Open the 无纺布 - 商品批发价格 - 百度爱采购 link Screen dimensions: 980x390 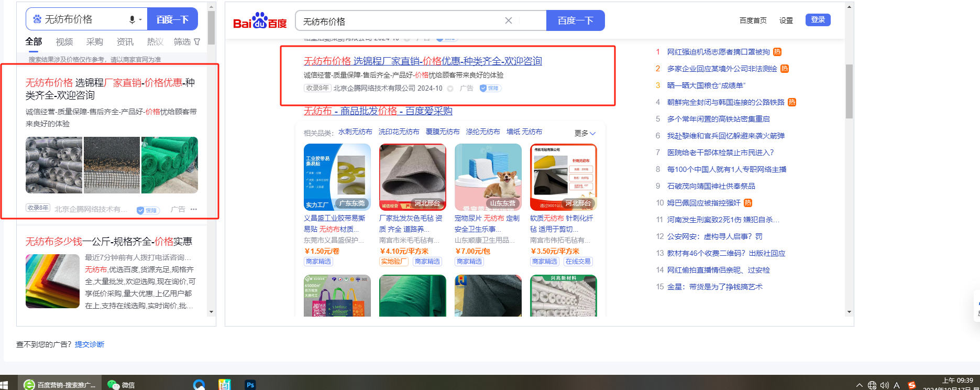pyautogui.click(x=378, y=111)
